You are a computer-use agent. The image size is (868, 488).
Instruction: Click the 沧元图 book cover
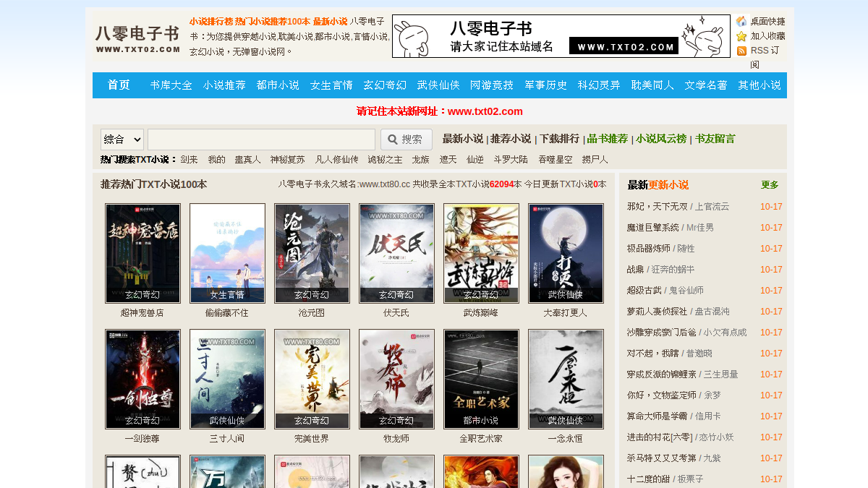pos(312,253)
